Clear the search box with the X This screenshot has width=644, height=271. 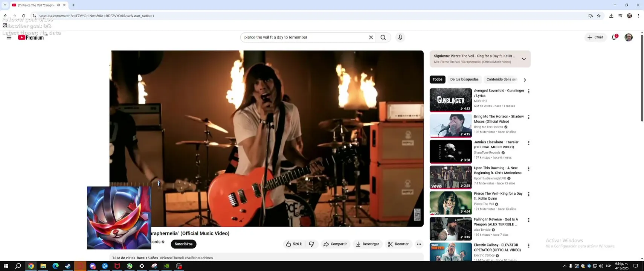point(371,37)
